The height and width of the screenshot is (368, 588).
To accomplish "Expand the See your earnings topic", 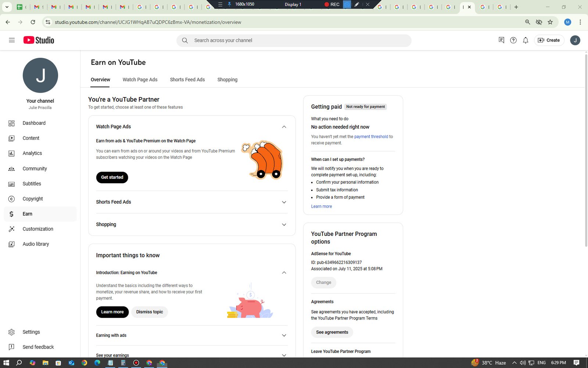I will point(284,355).
